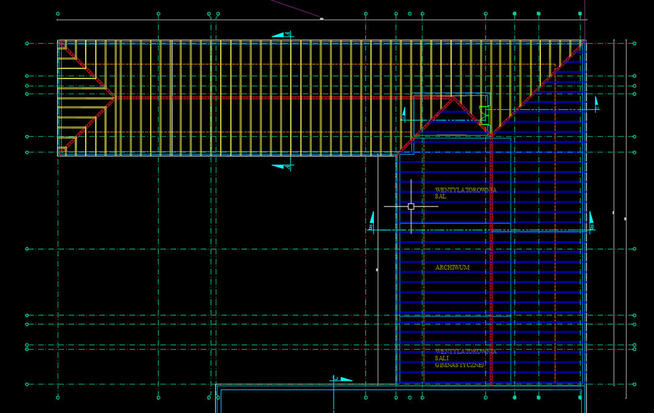
Task: Select the red lower-left hip line of the yellow roof
Action: click(88, 126)
